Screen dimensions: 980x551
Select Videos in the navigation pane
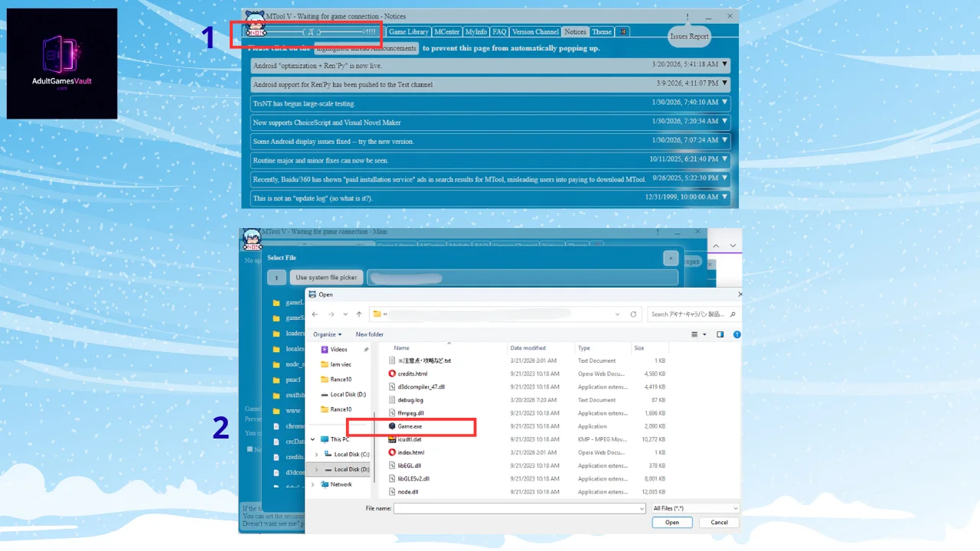[x=338, y=350]
